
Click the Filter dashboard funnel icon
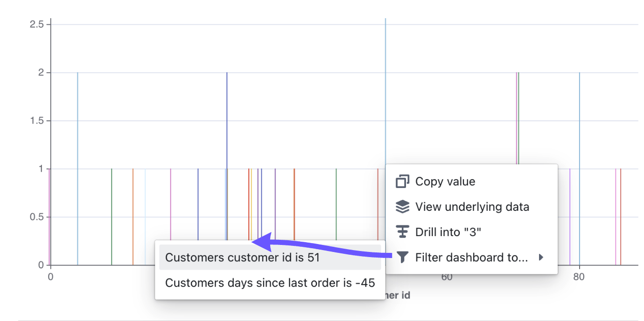pyautogui.click(x=402, y=257)
